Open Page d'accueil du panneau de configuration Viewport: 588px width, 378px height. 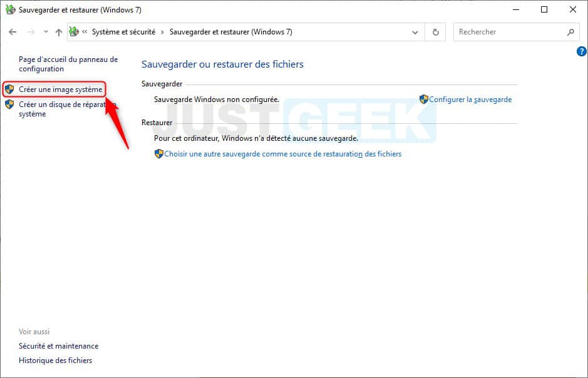pos(68,64)
